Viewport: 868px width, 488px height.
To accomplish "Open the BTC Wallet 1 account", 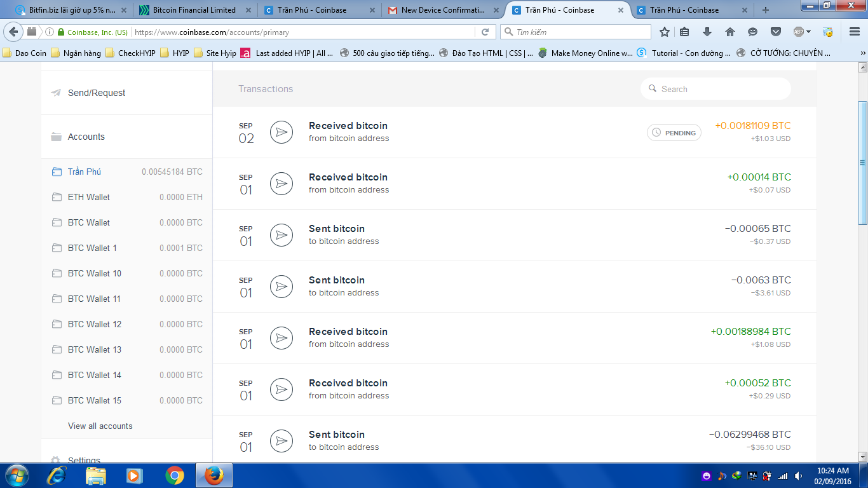I will pos(127,248).
